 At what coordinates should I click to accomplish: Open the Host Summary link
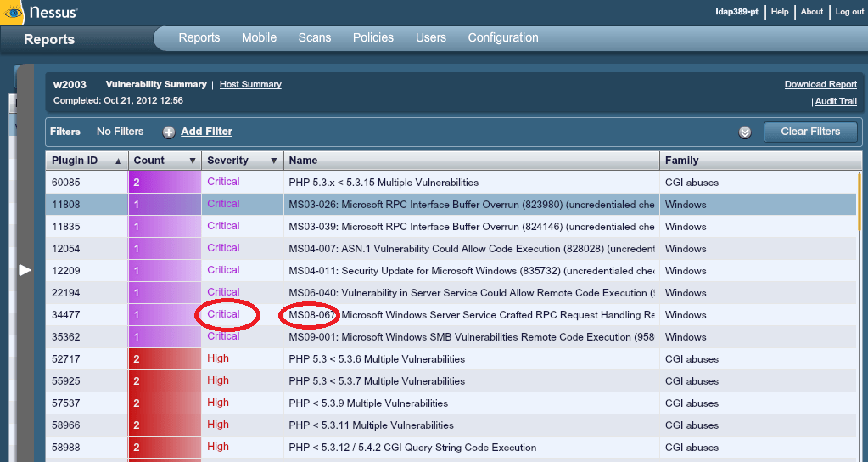point(250,84)
